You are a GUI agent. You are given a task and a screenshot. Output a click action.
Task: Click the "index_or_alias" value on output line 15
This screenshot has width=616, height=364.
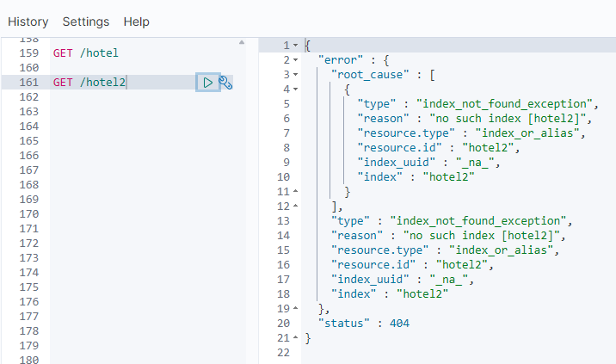point(501,250)
